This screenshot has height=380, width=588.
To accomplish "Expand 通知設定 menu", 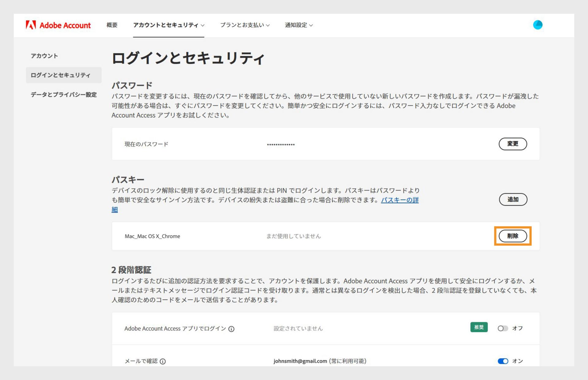I will pyautogui.click(x=299, y=25).
